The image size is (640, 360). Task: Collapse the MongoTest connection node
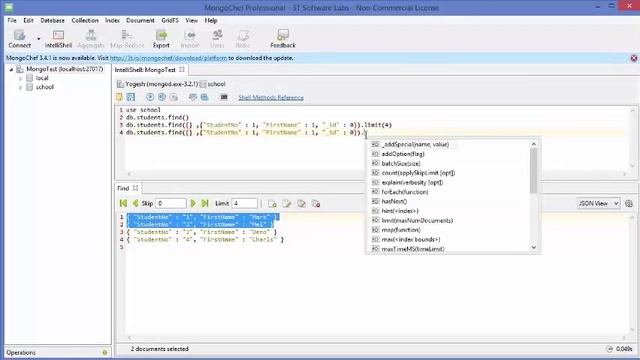pos(11,69)
